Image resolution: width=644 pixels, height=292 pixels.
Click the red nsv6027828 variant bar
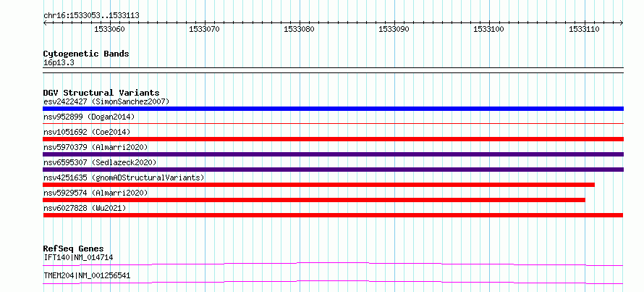[x=333, y=215]
